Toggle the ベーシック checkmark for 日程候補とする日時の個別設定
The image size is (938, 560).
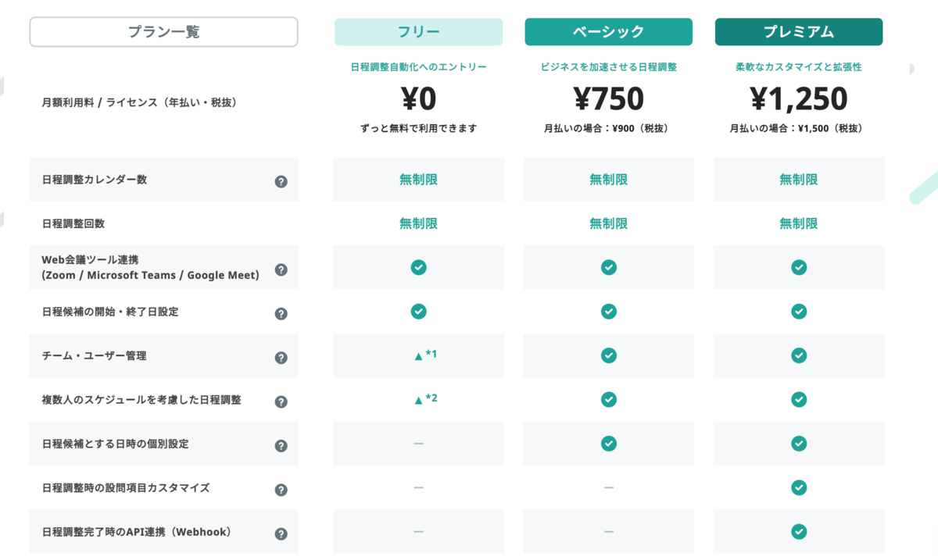608,443
